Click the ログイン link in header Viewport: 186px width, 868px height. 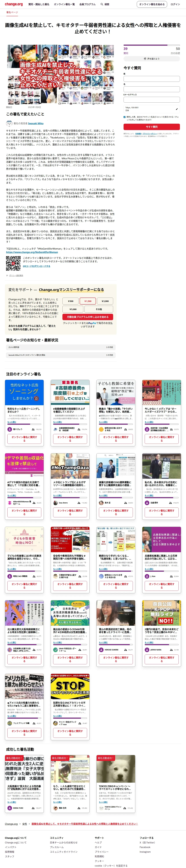175,4
